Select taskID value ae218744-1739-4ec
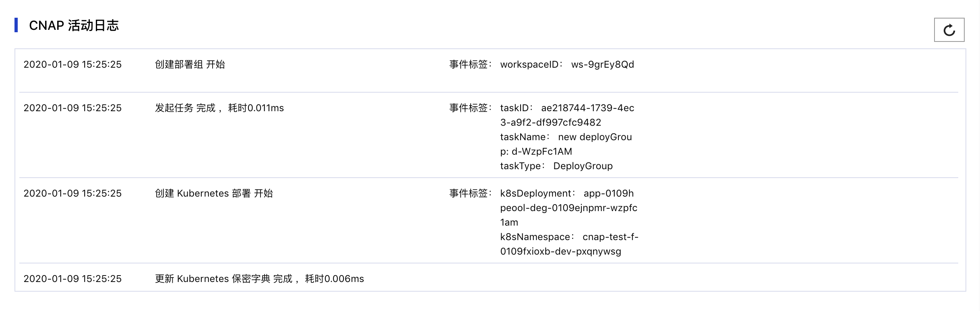 click(587, 108)
